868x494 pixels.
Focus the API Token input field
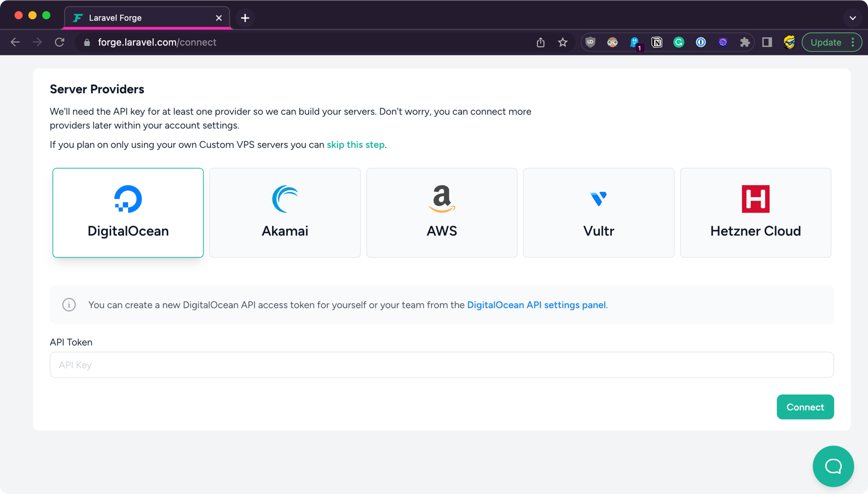[442, 365]
